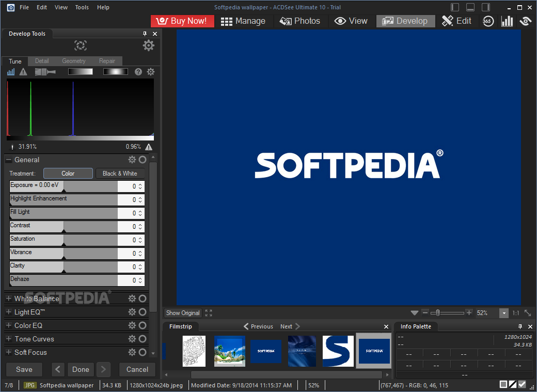Toggle the Tone Curves enable circle
Viewport: 537px width, 392px height.
tap(143, 339)
